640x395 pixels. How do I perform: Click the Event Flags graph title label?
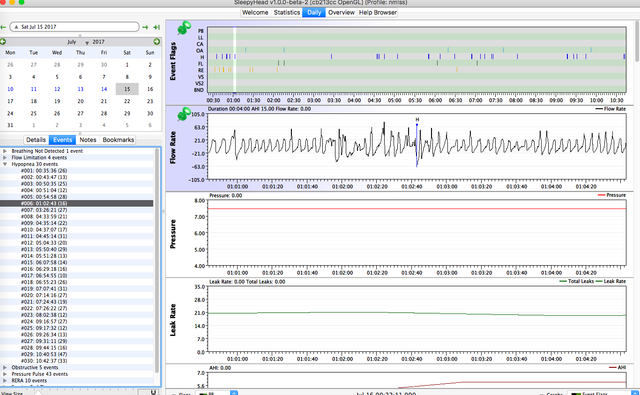[x=173, y=61]
